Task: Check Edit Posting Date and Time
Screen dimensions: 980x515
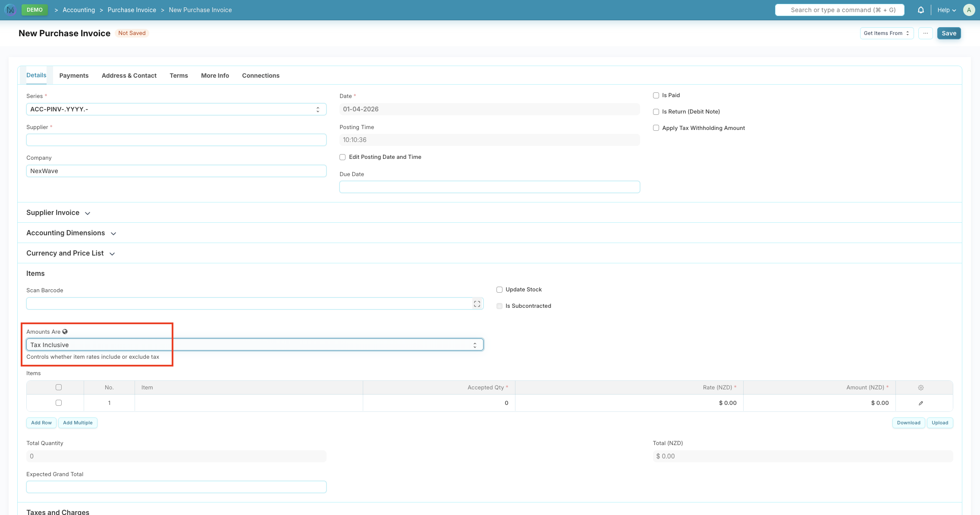Action: (x=342, y=157)
